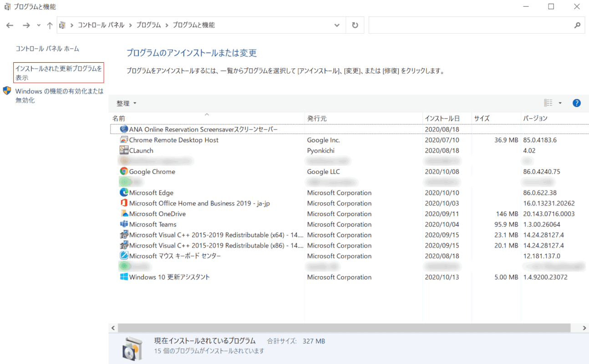Expand the view options dropdown arrow

560,103
